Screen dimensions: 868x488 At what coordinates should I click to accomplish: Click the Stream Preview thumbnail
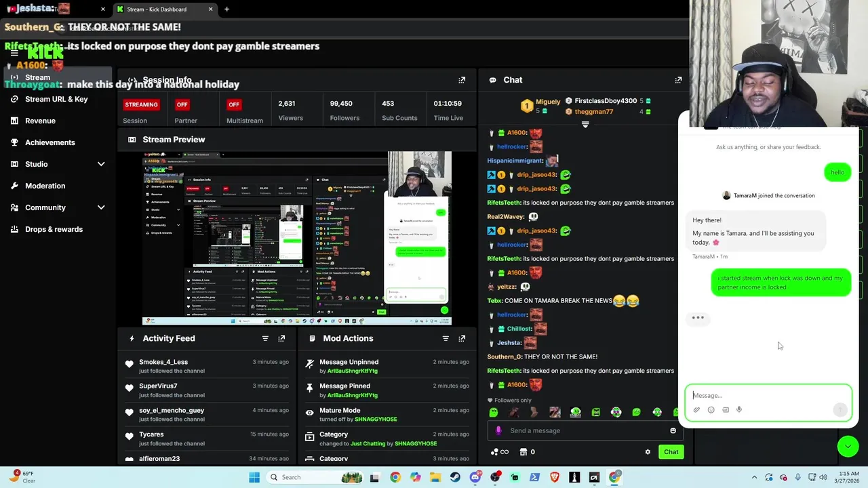[297, 239]
